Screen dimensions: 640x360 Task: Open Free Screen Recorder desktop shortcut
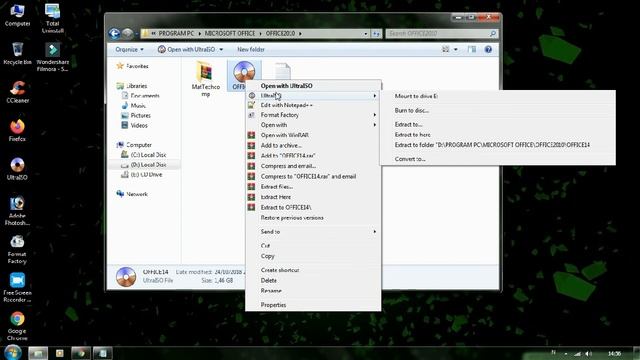pyautogui.click(x=17, y=287)
